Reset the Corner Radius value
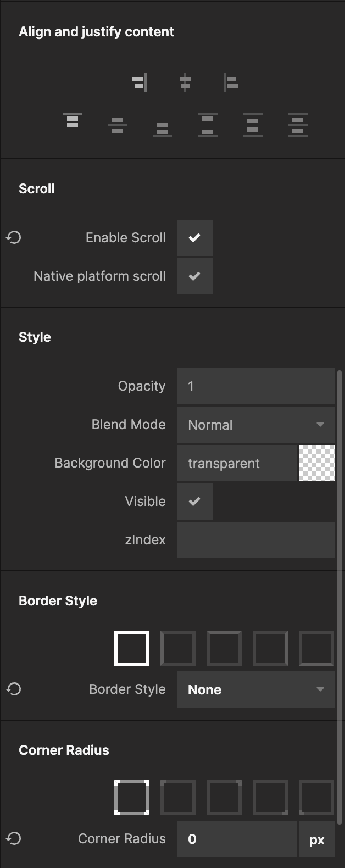 pos(14,838)
